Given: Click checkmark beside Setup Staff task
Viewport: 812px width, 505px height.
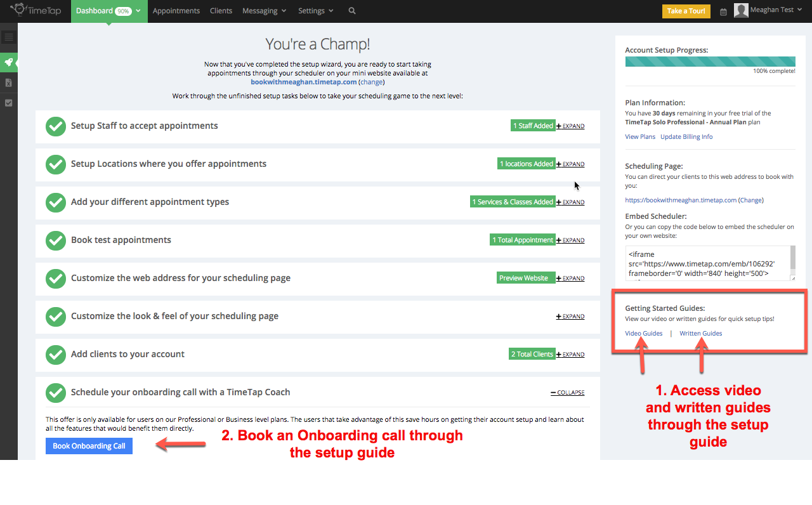Looking at the screenshot, I should [56, 126].
